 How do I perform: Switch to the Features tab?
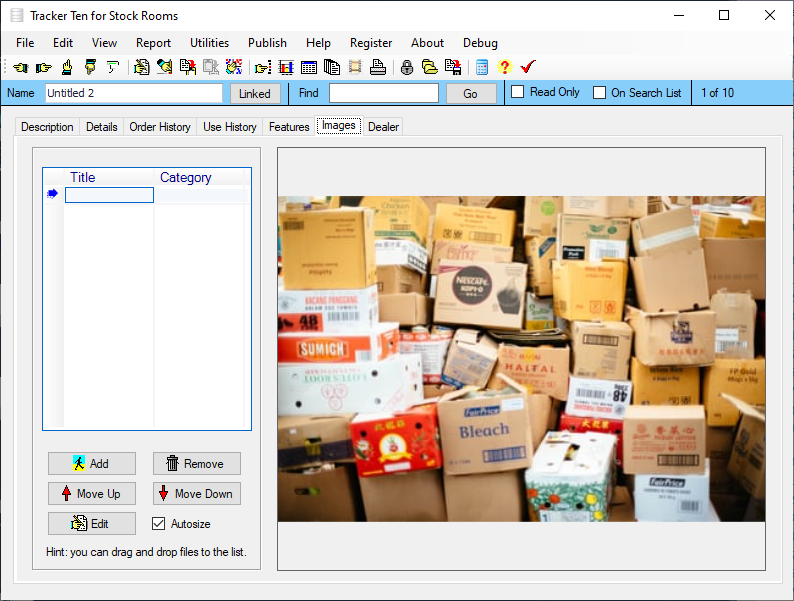pos(289,127)
